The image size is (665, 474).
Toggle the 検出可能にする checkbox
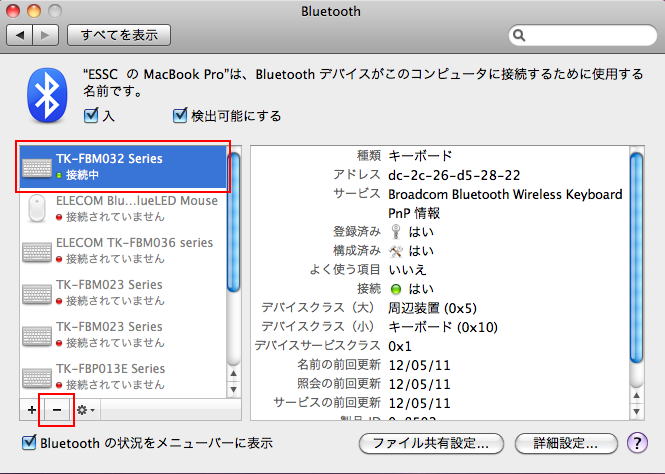(x=180, y=115)
